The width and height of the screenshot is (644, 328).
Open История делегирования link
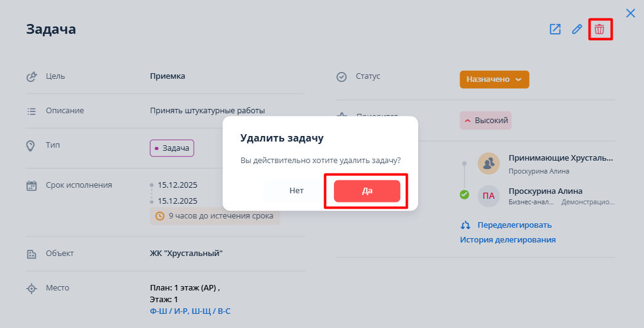pyautogui.click(x=507, y=240)
